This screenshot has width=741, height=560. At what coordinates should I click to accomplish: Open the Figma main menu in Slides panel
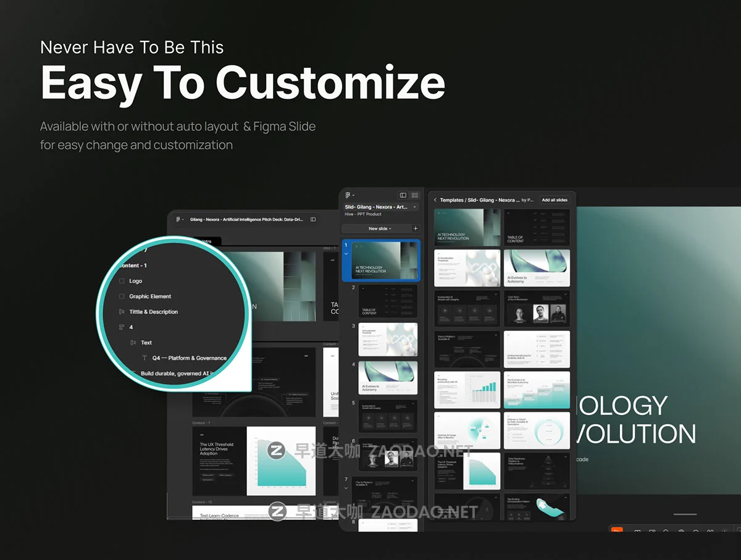[349, 195]
